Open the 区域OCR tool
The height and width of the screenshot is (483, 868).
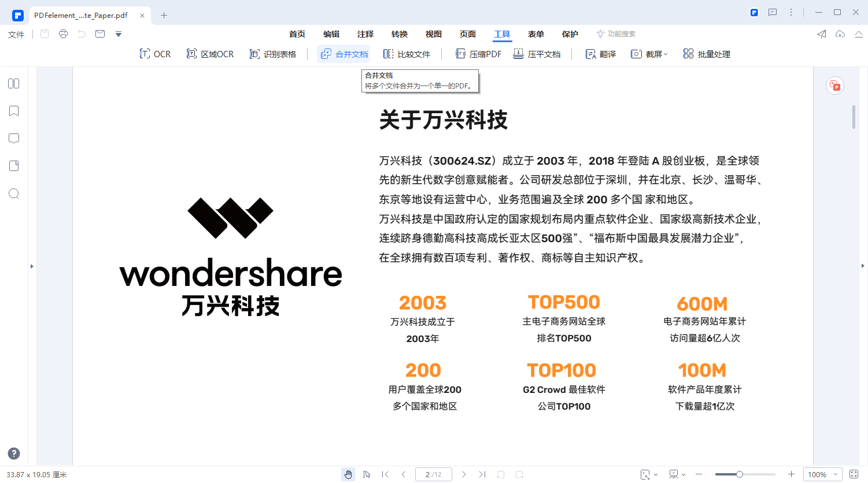click(x=210, y=54)
